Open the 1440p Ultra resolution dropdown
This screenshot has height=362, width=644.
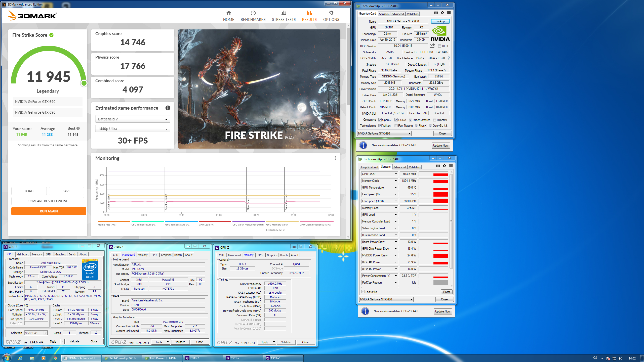point(133,129)
